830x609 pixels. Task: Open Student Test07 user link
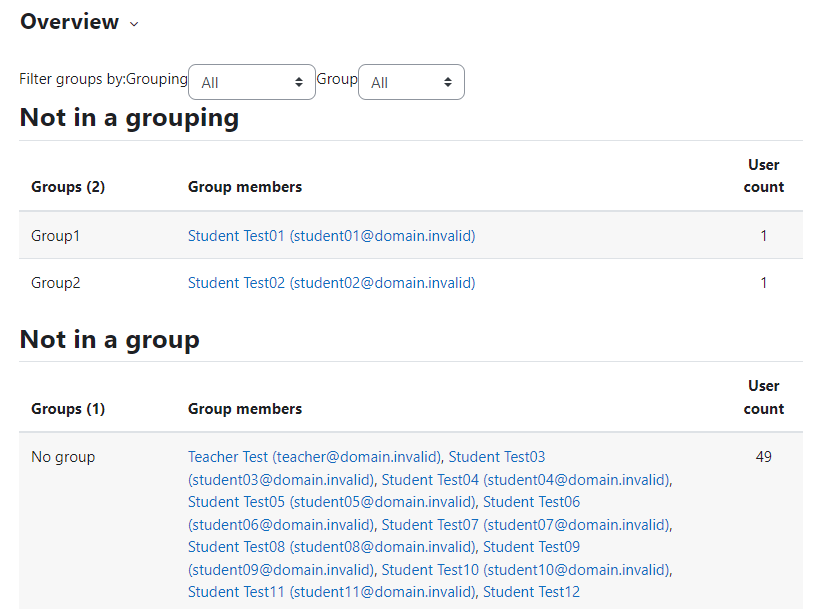point(526,525)
